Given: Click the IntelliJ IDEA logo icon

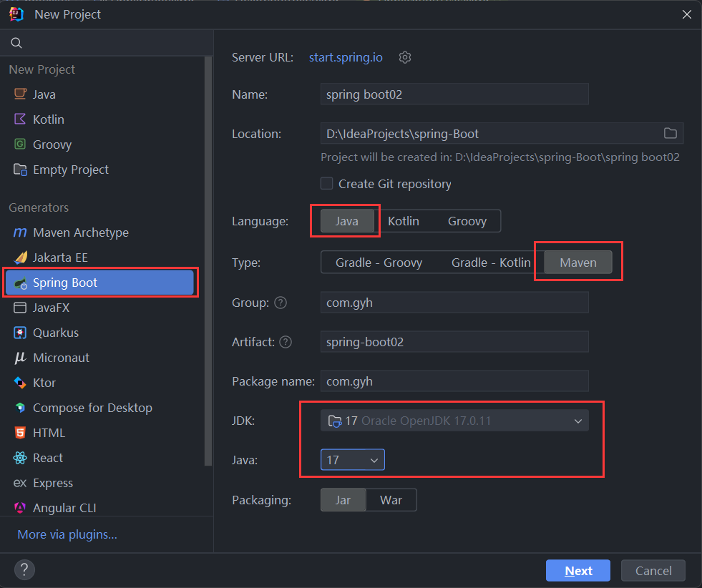Looking at the screenshot, I should pyautogui.click(x=16, y=14).
